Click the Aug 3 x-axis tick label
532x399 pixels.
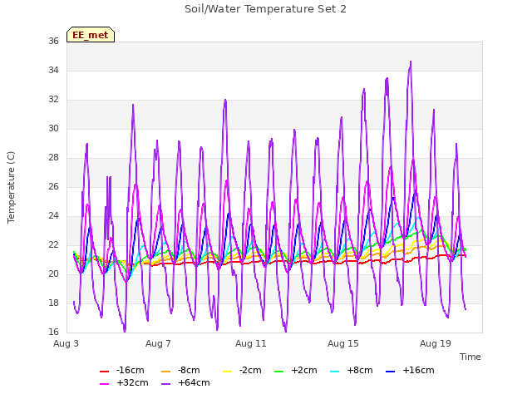tap(66, 343)
